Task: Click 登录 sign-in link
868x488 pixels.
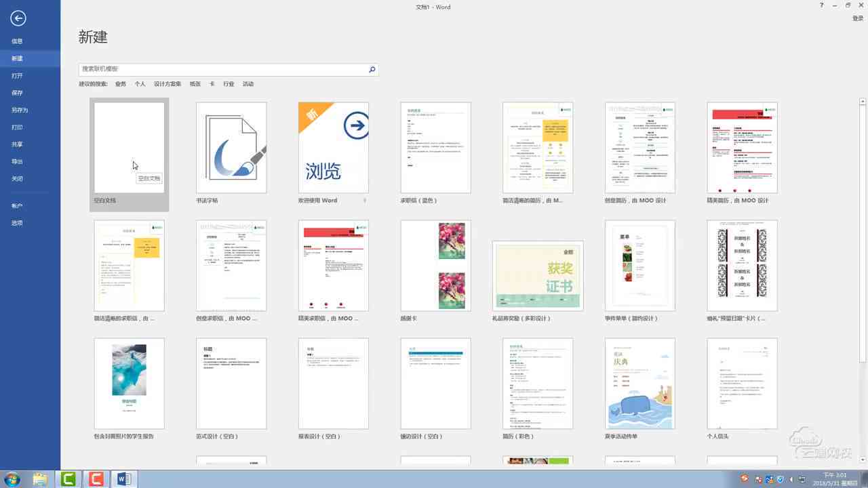Action: 858,18
